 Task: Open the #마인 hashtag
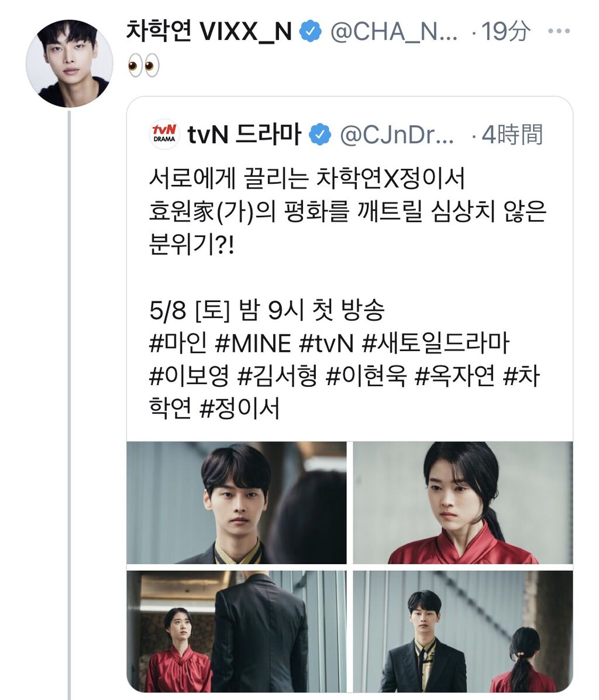tap(178, 343)
